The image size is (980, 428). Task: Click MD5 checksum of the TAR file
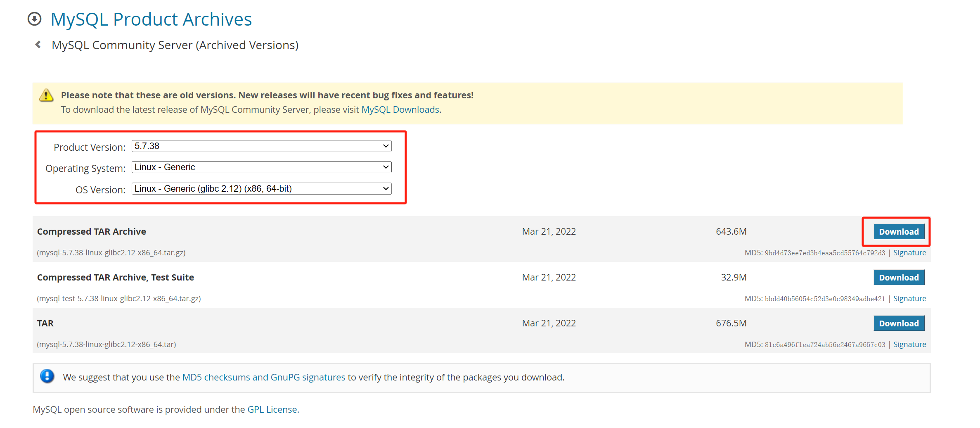824,345
